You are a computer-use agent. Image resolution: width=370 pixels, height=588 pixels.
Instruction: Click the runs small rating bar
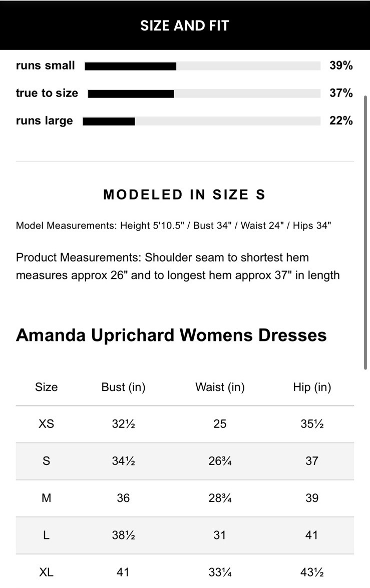click(x=202, y=66)
